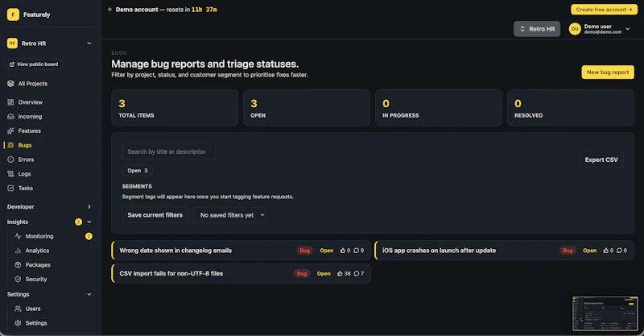Upvote the iOS app crashes bug

(x=606, y=251)
